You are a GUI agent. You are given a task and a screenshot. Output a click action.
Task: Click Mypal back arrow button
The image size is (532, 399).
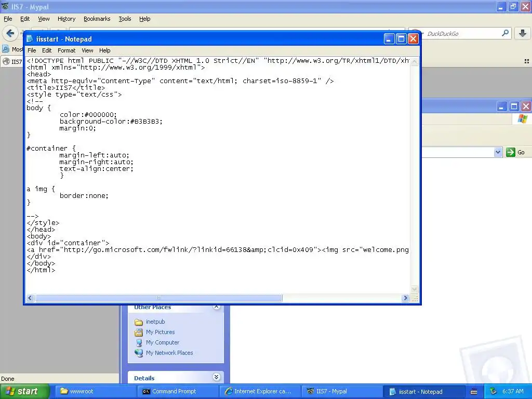(10, 33)
